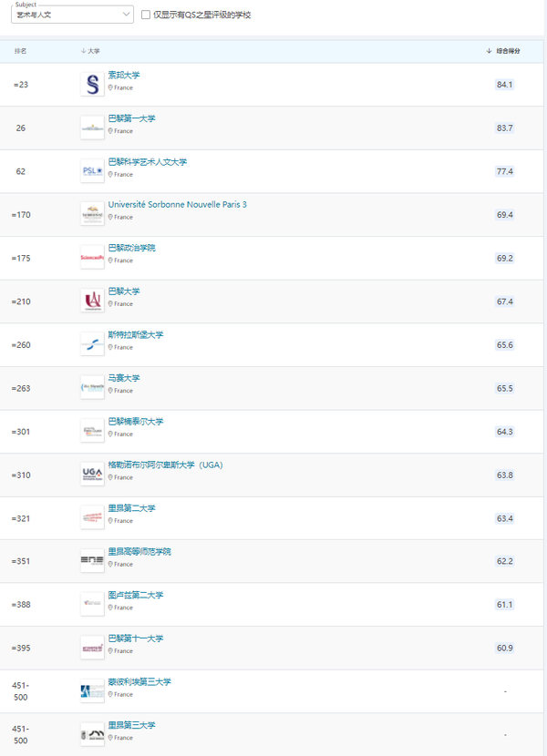Click the 蒙彼利埃第三大学 logo icon

pos(92,691)
